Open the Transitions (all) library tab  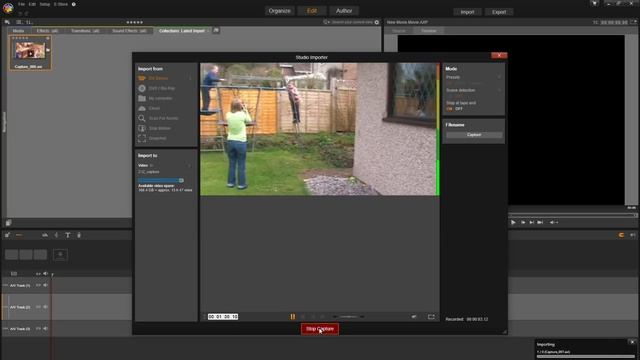(x=85, y=31)
